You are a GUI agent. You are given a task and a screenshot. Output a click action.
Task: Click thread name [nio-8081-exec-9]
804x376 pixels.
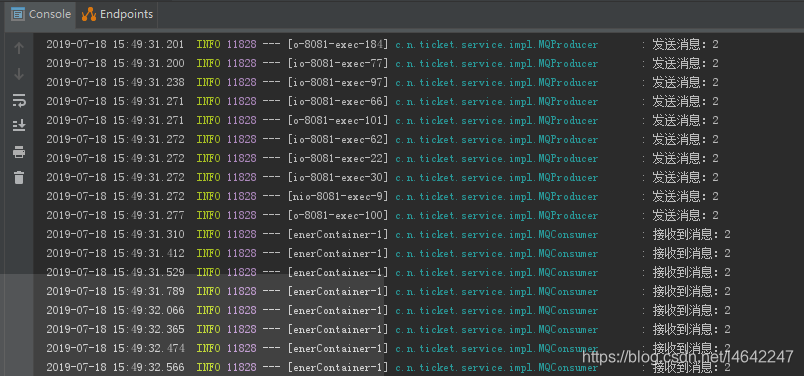(x=338, y=196)
